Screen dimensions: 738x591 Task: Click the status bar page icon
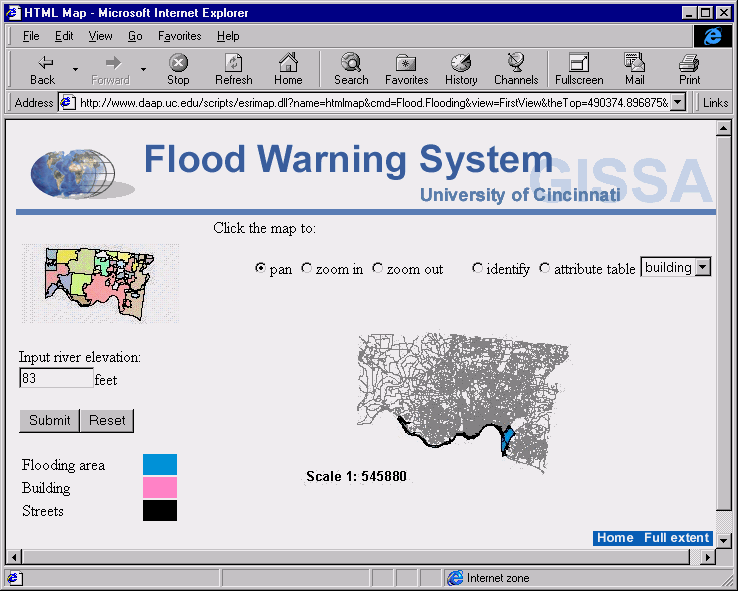click(x=13, y=578)
